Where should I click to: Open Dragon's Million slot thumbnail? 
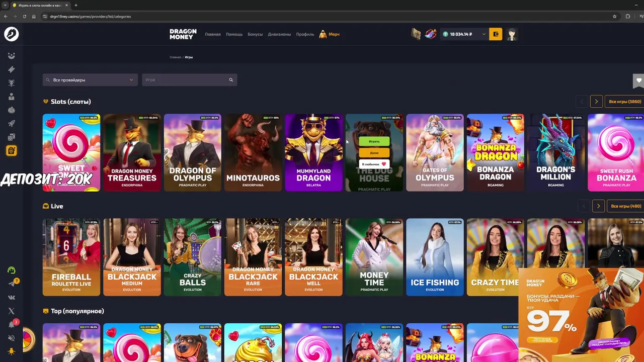pos(556,153)
